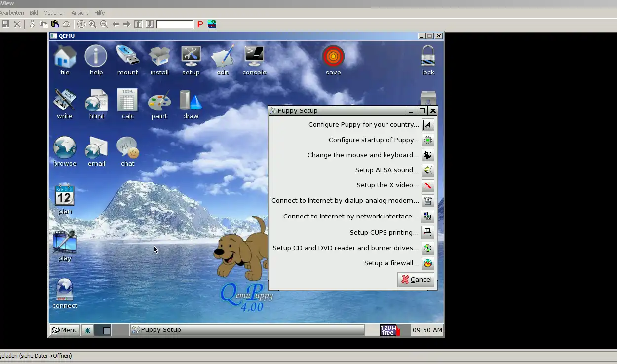Screen dimensions: 617x364
Task: Click the zoom in magnifier icon
Action: click(92, 24)
